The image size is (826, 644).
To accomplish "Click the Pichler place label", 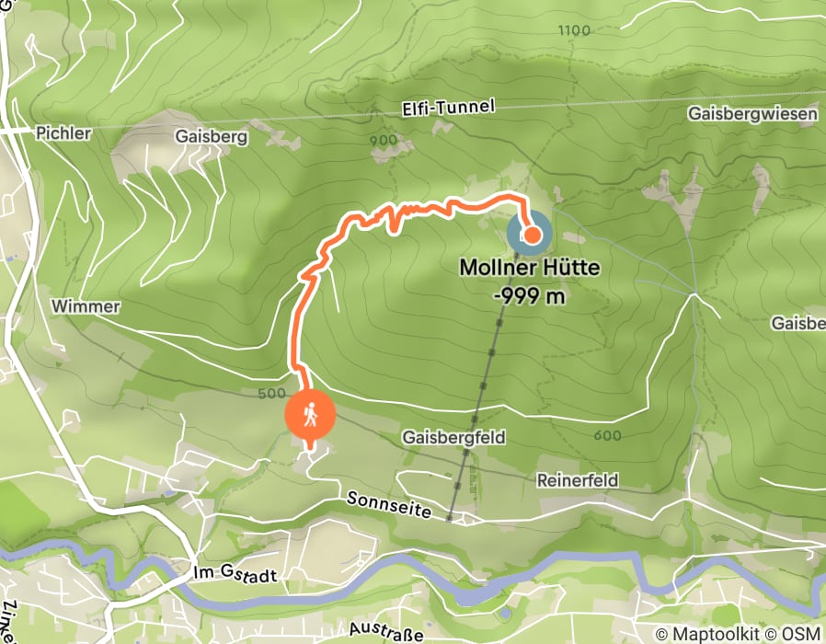I will 63,133.
